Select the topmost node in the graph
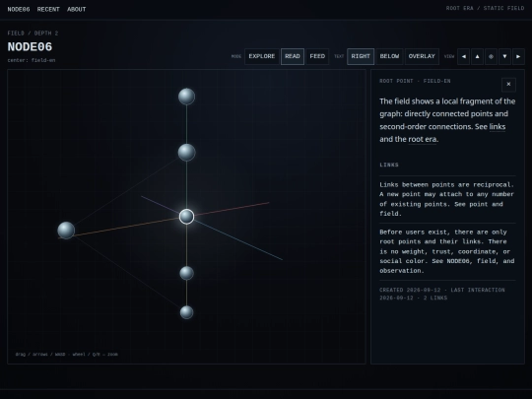Screen dimensions: 532x399 (186, 97)
